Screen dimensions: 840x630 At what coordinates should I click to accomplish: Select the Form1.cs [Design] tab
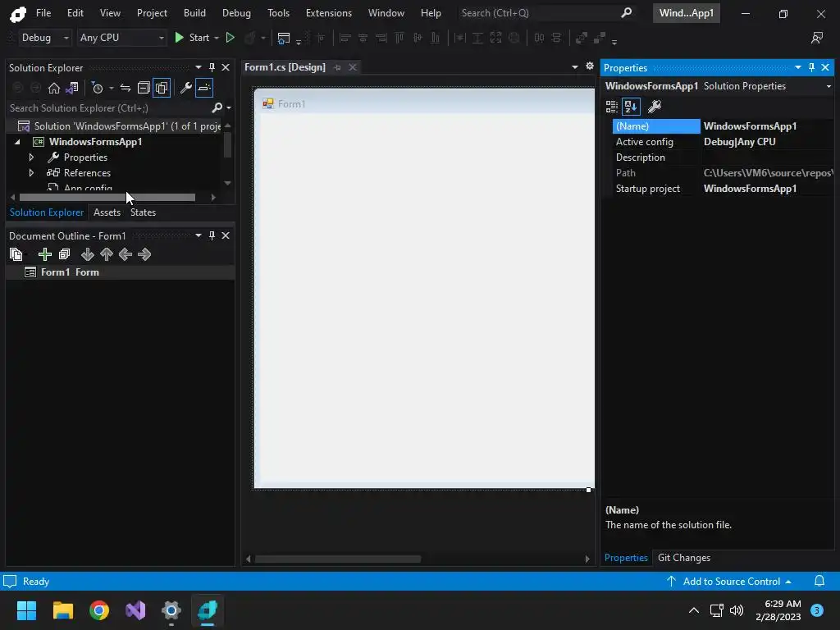point(285,67)
